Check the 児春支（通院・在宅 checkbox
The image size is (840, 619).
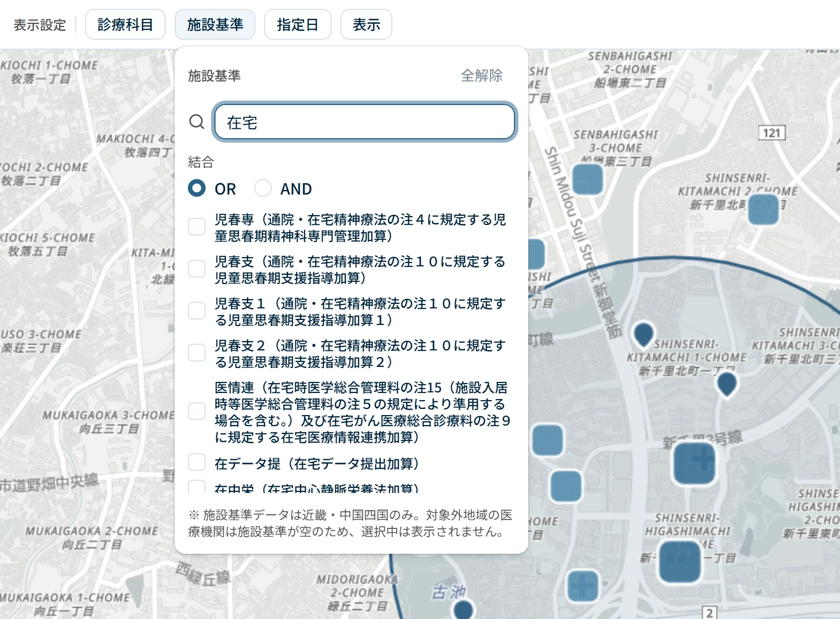[197, 269]
